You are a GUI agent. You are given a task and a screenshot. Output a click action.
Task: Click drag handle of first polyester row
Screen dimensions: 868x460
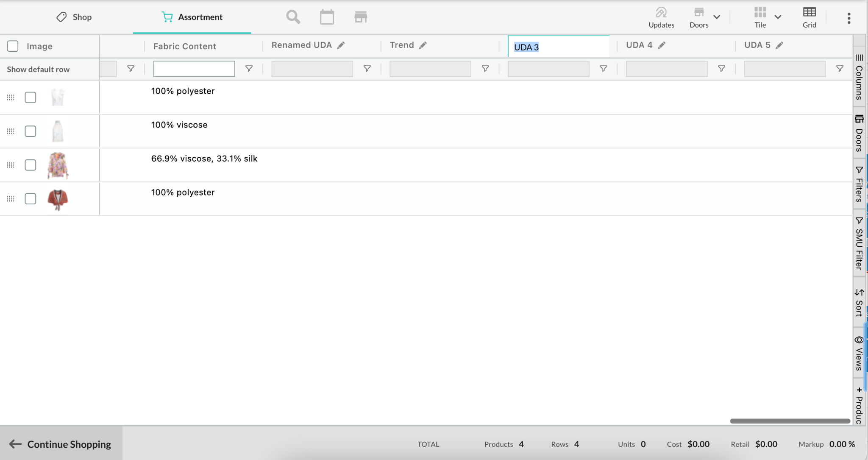pyautogui.click(x=11, y=98)
